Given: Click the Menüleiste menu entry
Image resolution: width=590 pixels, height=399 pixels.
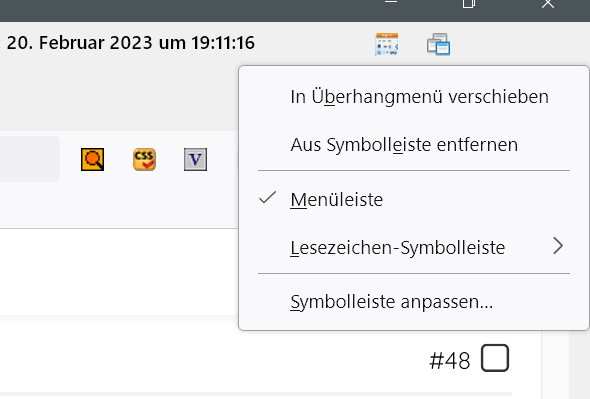Looking at the screenshot, I should 414,199.
